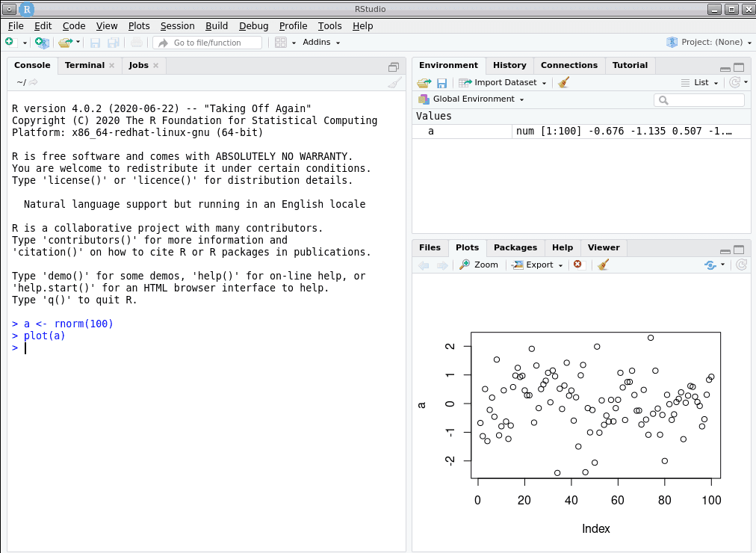The height and width of the screenshot is (553, 756).
Task: Expand the panes layout dropdown arrow
Action: point(294,43)
